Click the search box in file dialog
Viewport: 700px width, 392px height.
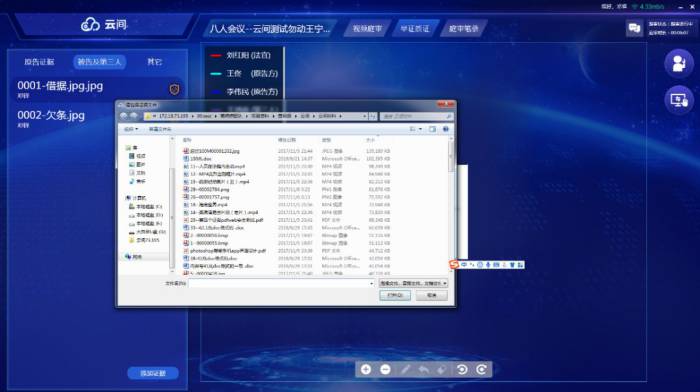pos(416,116)
